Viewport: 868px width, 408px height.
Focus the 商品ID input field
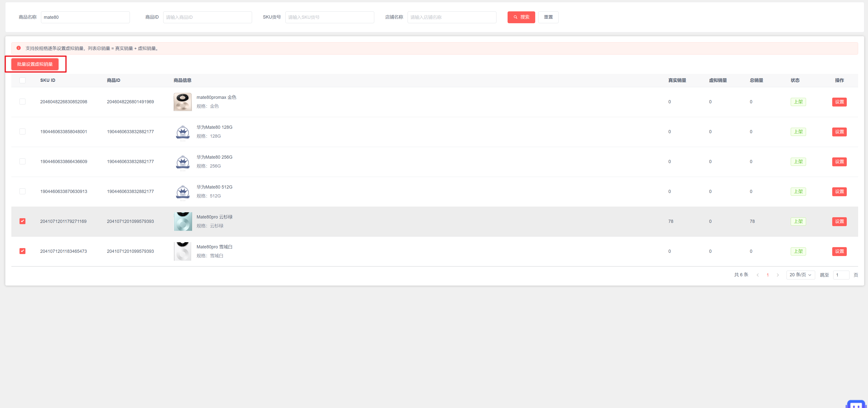point(208,17)
